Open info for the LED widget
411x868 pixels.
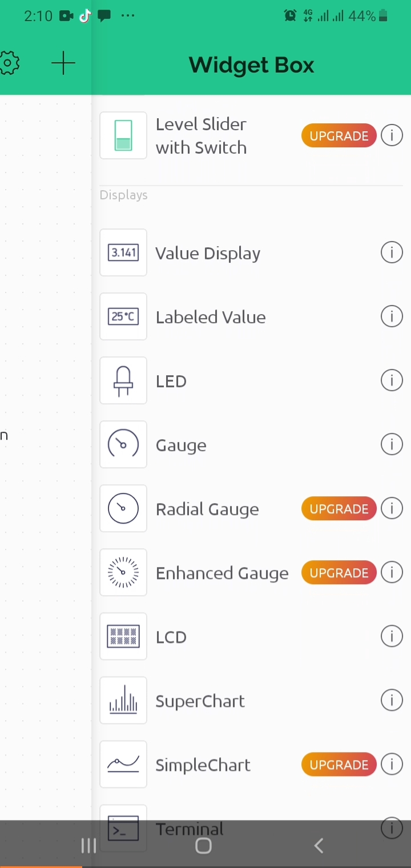tap(392, 380)
